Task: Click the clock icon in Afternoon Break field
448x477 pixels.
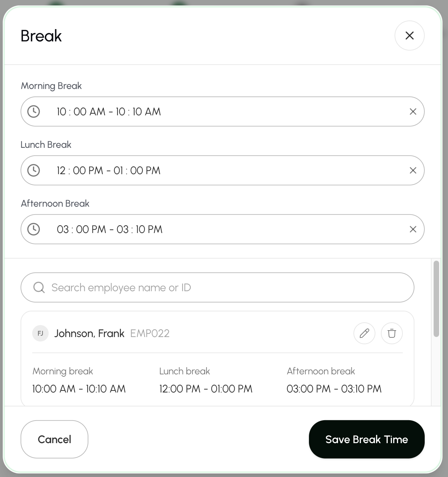Action: coord(34,229)
